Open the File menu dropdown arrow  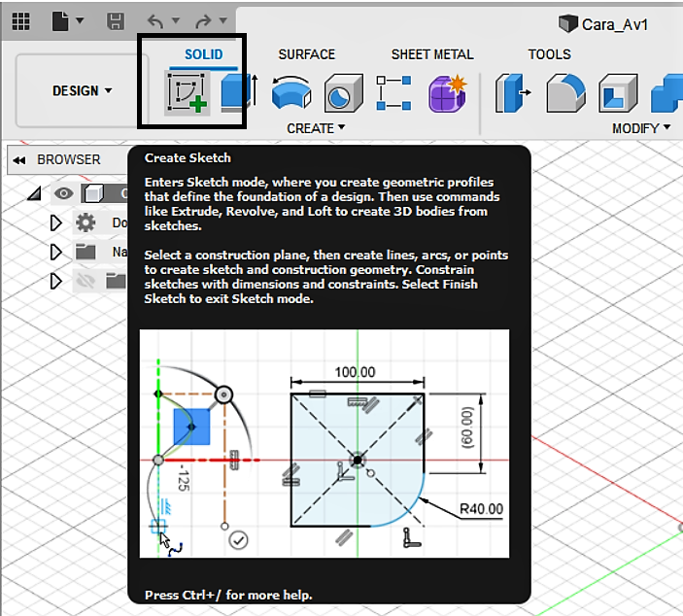(x=80, y=20)
